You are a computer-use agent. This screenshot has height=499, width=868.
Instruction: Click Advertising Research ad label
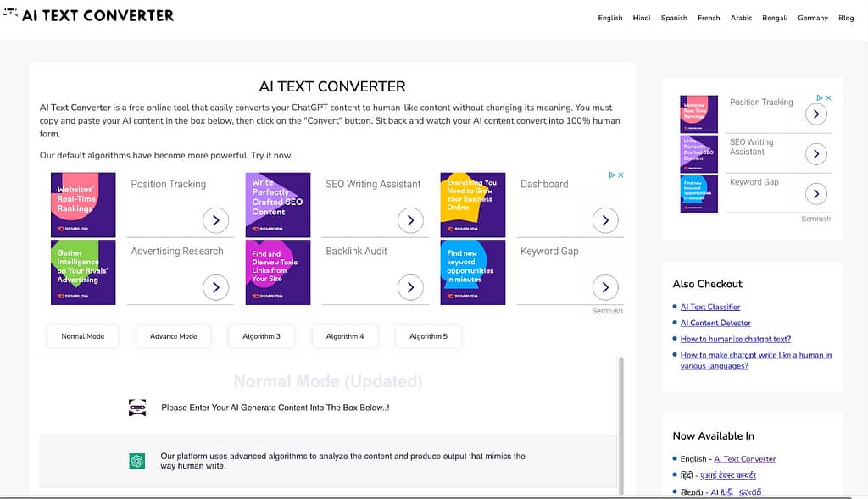point(177,251)
